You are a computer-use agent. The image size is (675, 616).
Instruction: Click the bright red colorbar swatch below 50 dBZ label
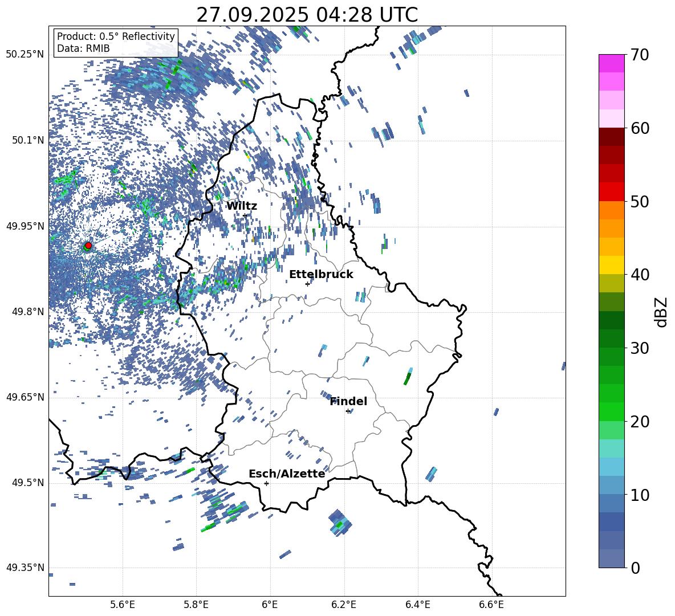[611, 192]
